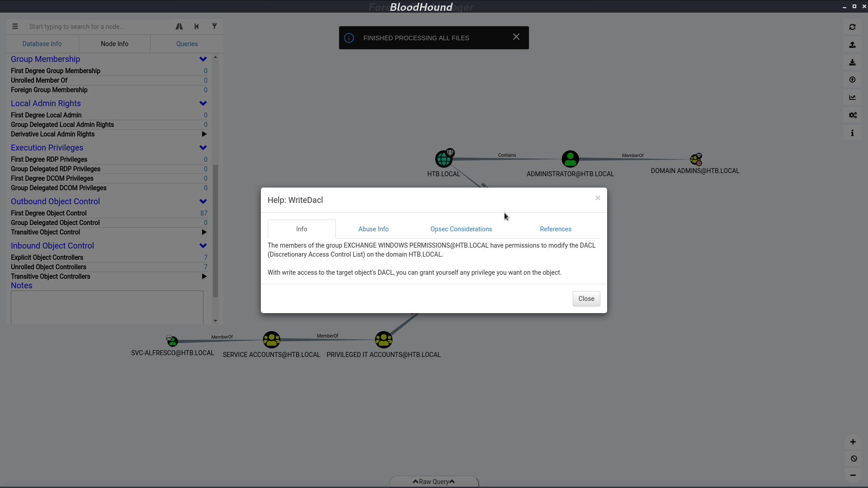Viewport: 868px width, 488px height.
Task: Click First Degree DCOM Privileges row
Action: click(x=109, y=178)
